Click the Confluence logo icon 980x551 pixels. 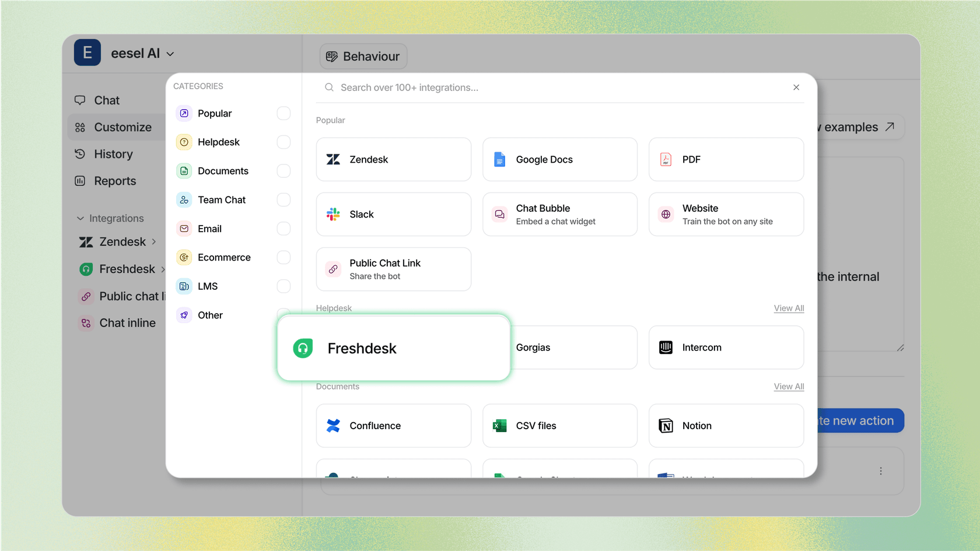point(333,426)
